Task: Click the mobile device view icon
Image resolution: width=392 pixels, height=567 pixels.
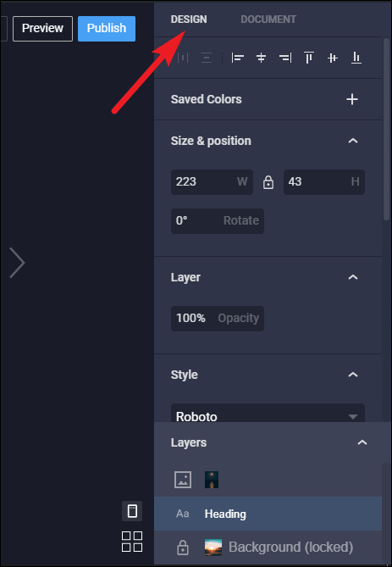Action: pyautogui.click(x=132, y=511)
